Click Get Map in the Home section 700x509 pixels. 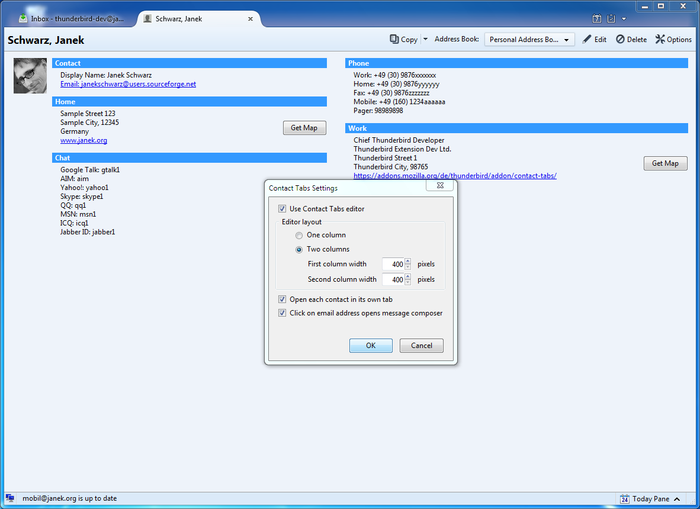304,128
